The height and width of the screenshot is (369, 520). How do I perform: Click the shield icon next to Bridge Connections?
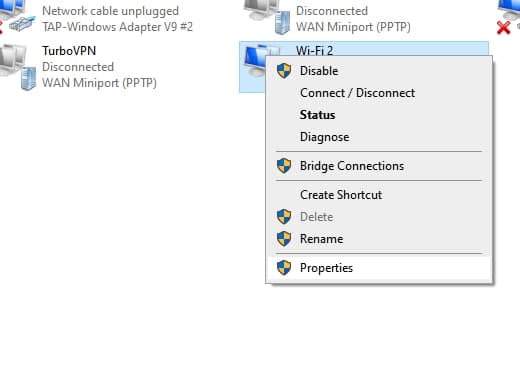(284, 166)
